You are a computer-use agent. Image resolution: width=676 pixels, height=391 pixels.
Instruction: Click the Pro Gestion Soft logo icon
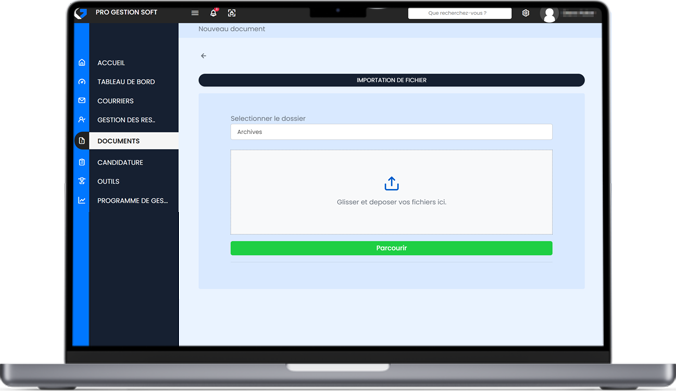(x=80, y=13)
